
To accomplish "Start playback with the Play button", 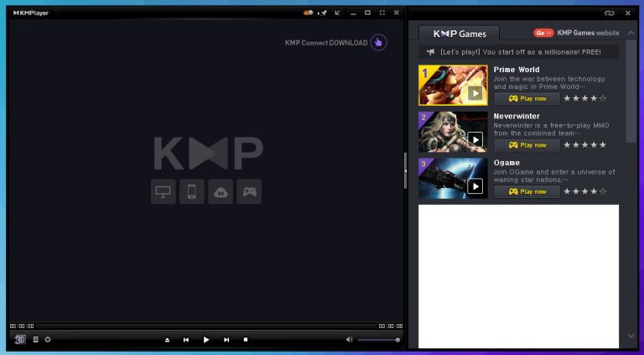I will click(x=206, y=340).
